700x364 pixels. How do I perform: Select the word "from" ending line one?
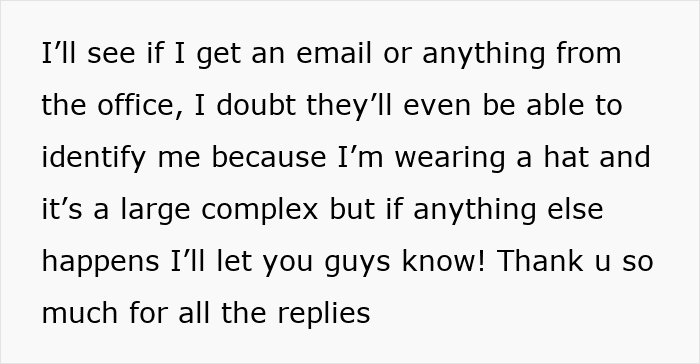tap(588, 53)
